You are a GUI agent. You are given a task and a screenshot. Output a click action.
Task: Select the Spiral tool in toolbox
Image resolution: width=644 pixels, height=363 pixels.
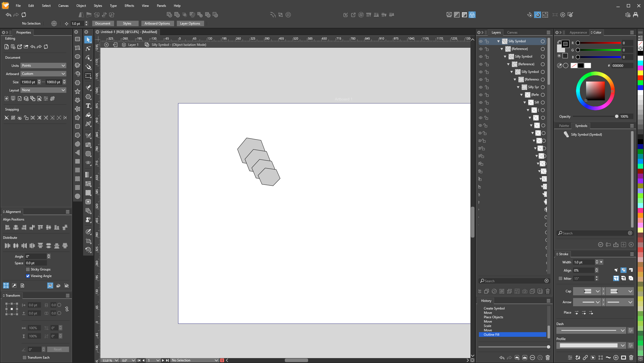(77, 144)
